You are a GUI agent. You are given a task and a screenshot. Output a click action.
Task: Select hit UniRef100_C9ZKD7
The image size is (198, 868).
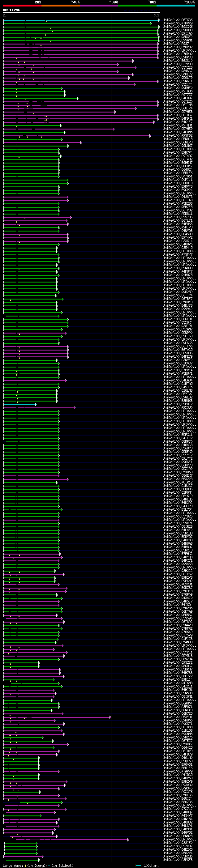178,846
